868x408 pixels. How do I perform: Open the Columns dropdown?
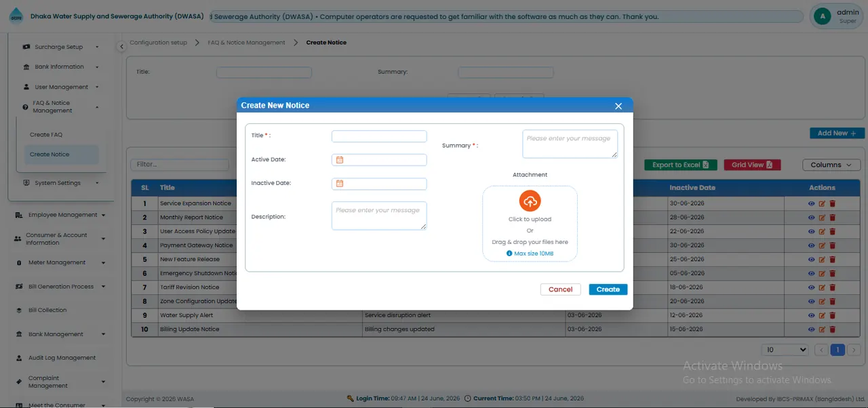click(x=831, y=165)
